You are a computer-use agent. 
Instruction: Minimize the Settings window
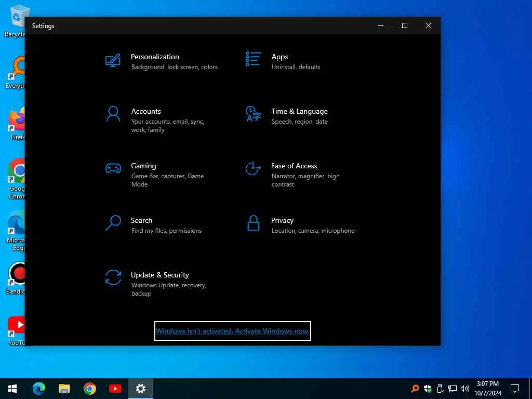381,25
